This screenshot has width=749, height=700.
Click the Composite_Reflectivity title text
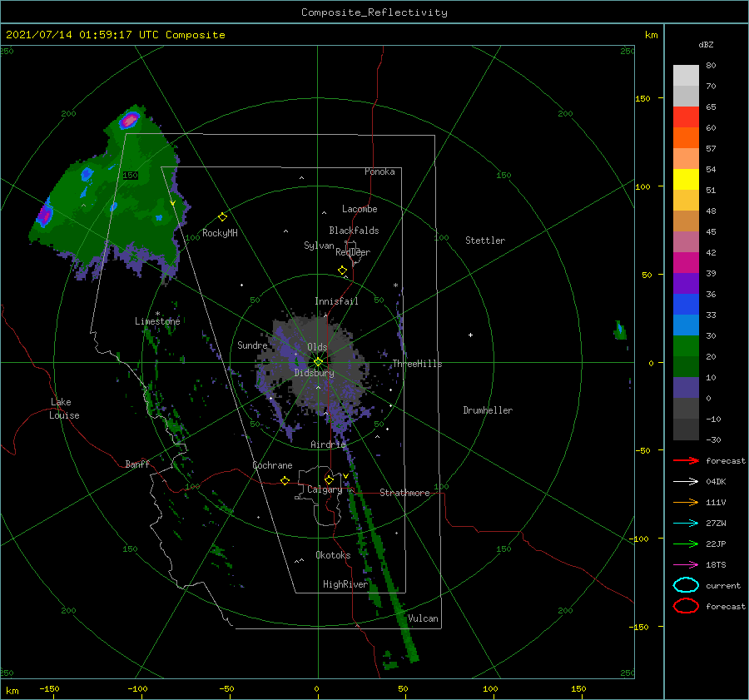374,12
